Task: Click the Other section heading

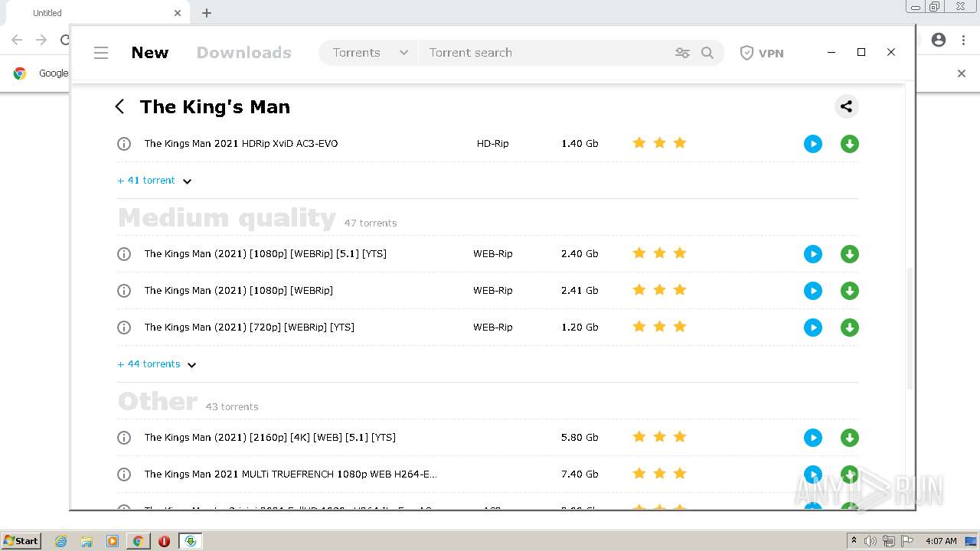Action: click(x=158, y=402)
